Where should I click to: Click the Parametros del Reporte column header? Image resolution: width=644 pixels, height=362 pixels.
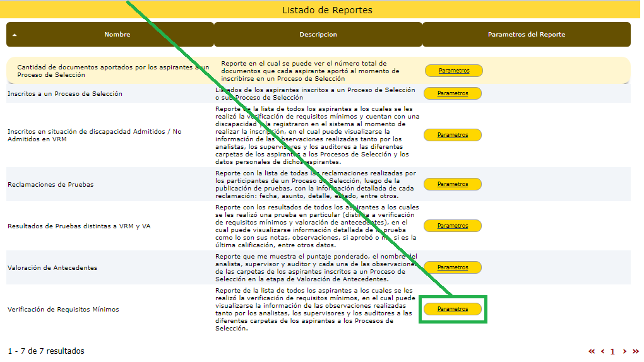coord(526,35)
